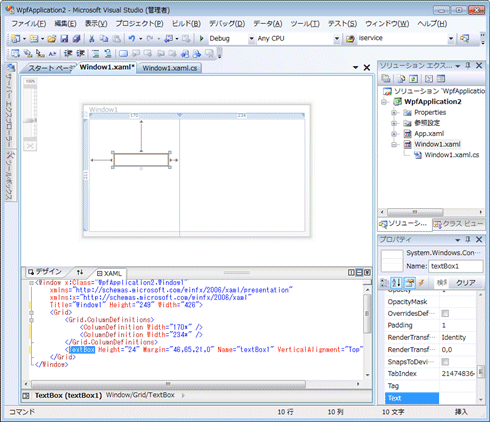
Task: Collapse the Window1.xaml tree node
Action: pos(394,145)
